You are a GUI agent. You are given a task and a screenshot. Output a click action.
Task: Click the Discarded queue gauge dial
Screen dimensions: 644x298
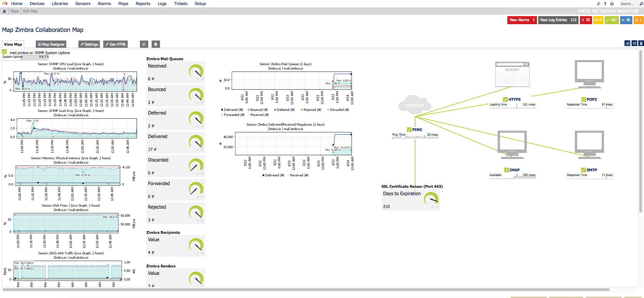(x=196, y=165)
